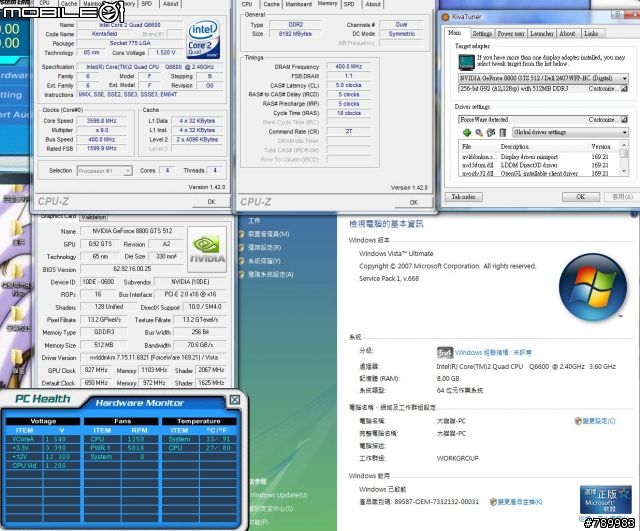Click the Change product key (K) link
Viewport: 640px width, 531px height.
pyautogui.click(x=520, y=502)
